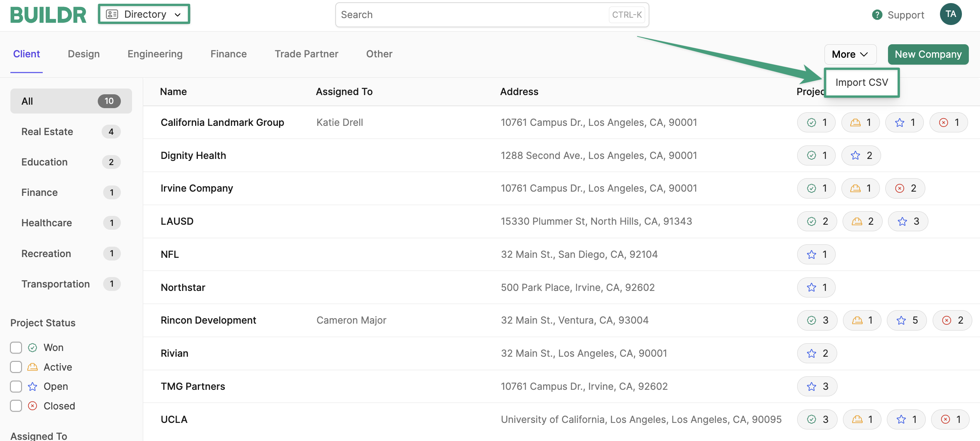Open the UCLA company name
Screen dimensions: 980x441
pos(174,419)
